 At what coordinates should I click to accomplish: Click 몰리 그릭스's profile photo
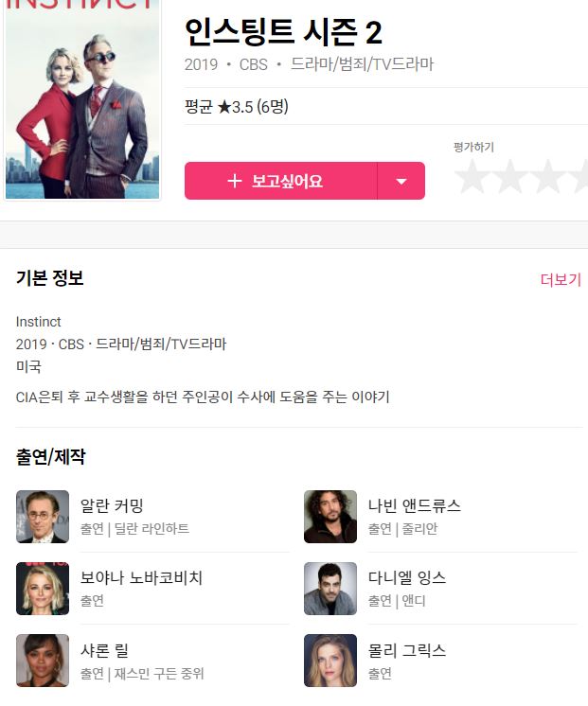[x=330, y=661]
